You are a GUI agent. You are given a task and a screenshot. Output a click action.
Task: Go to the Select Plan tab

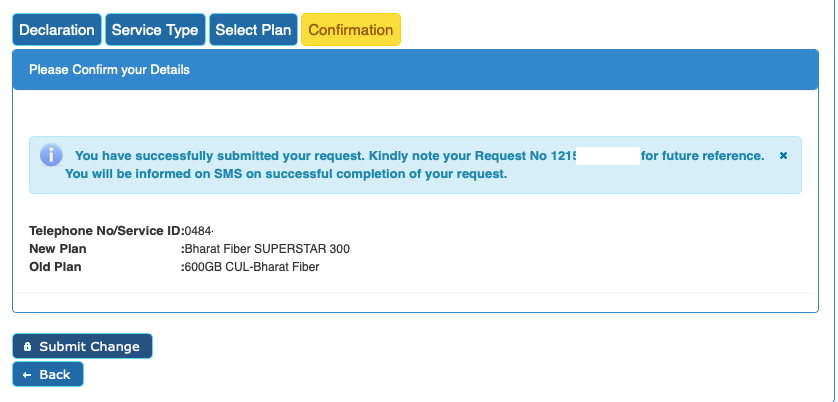(x=253, y=30)
